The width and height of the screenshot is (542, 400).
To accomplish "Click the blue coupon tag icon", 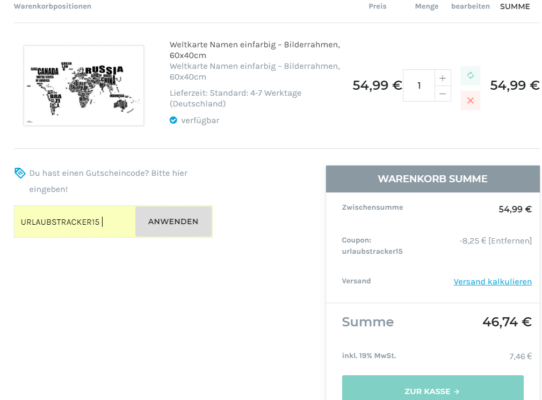I will 20,173.
